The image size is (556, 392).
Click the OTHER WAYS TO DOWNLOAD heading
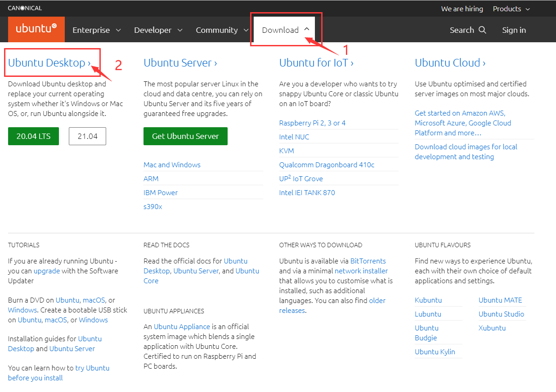[x=321, y=245]
